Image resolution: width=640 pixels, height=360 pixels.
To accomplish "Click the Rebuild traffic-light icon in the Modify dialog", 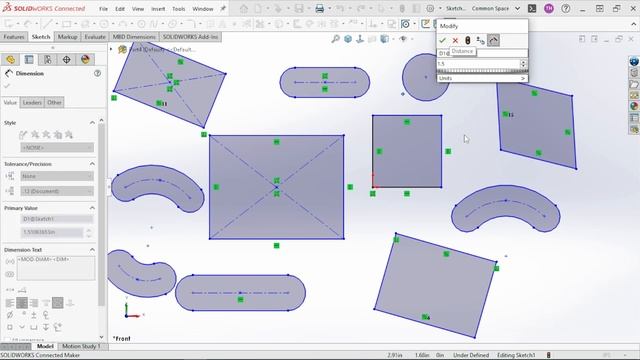I will [468, 40].
